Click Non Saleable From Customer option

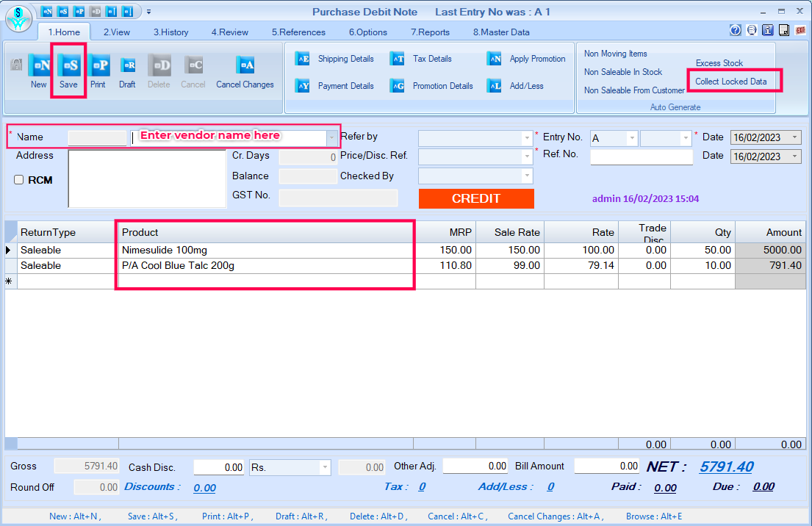point(634,90)
